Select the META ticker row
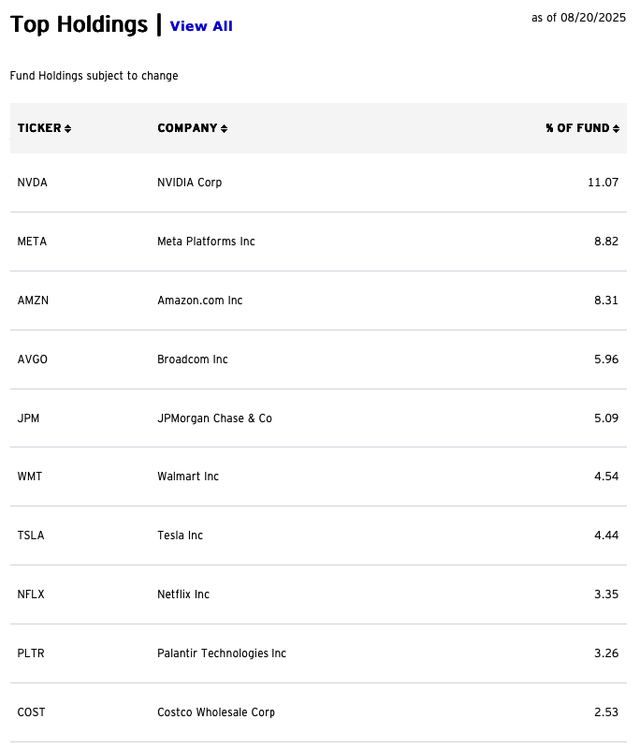 point(318,241)
